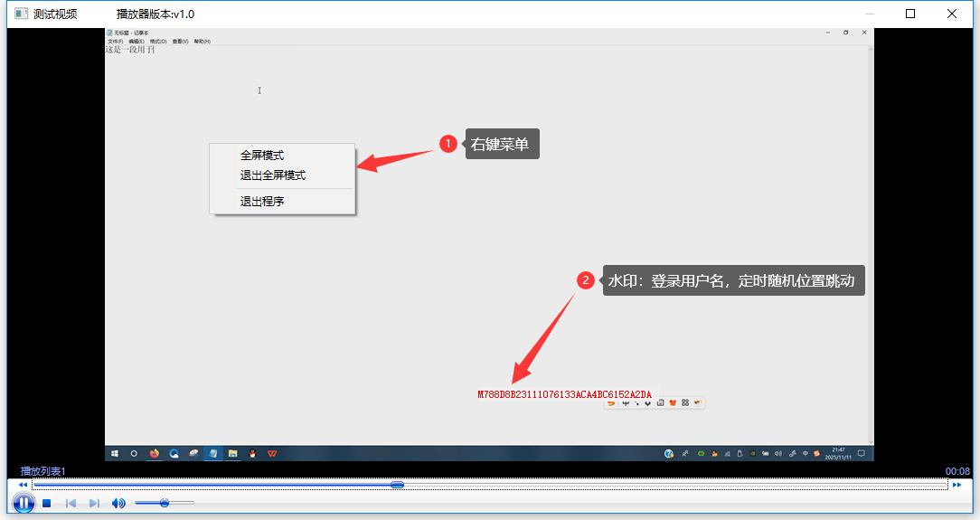Click the recorded Notepad's restore button
Viewport: 980px width, 520px height.
pos(845,33)
